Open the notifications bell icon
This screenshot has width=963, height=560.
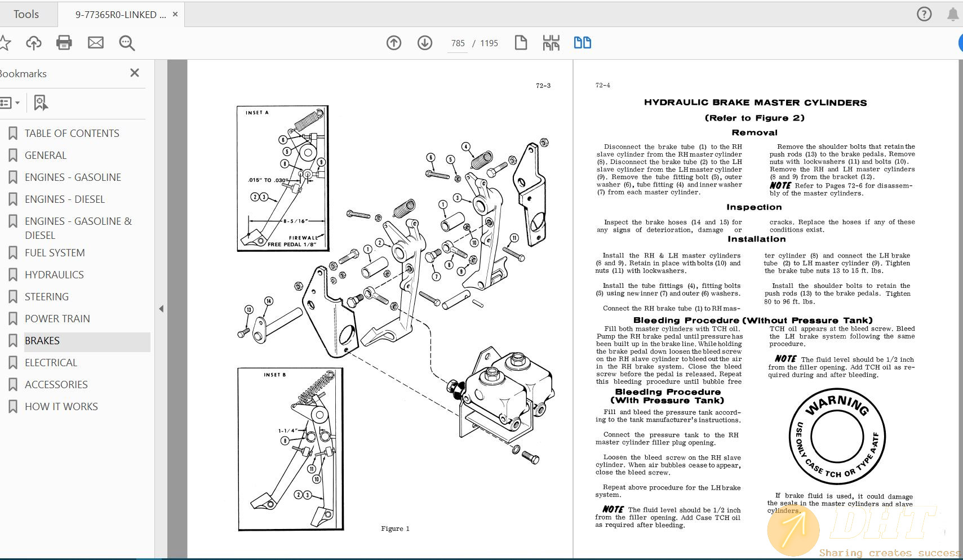[953, 14]
